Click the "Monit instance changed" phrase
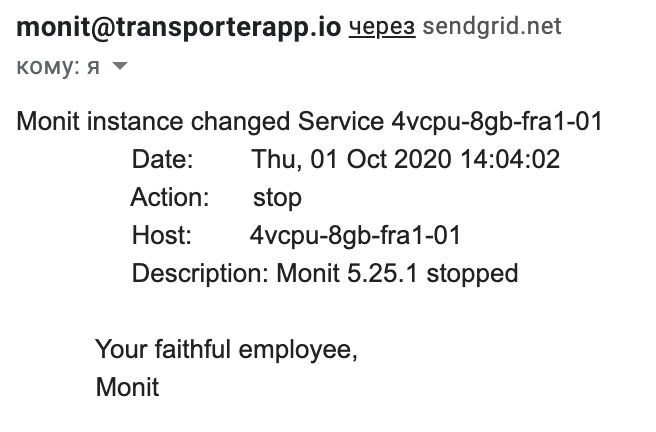The width and height of the screenshot is (656, 432). click(154, 122)
